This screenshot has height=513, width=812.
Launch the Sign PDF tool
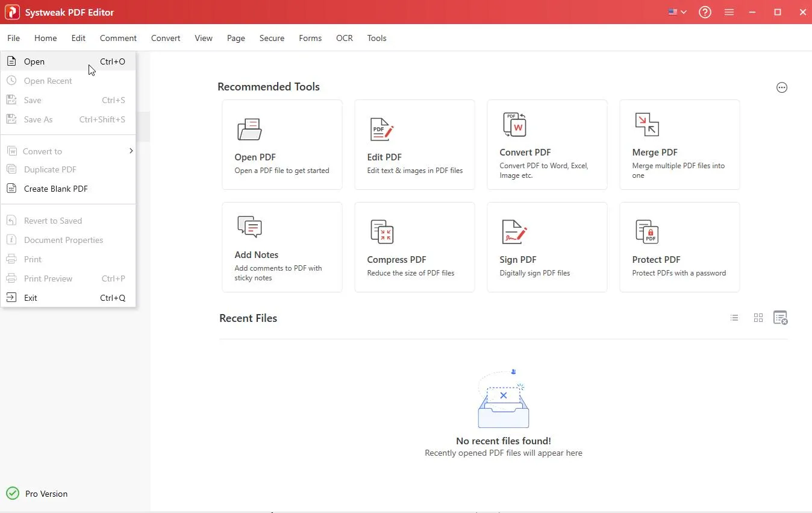(x=546, y=247)
